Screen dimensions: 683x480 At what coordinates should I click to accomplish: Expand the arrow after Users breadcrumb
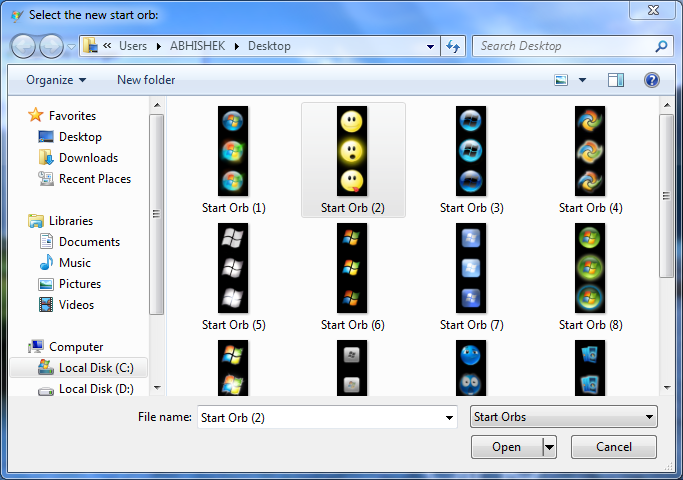[159, 47]
